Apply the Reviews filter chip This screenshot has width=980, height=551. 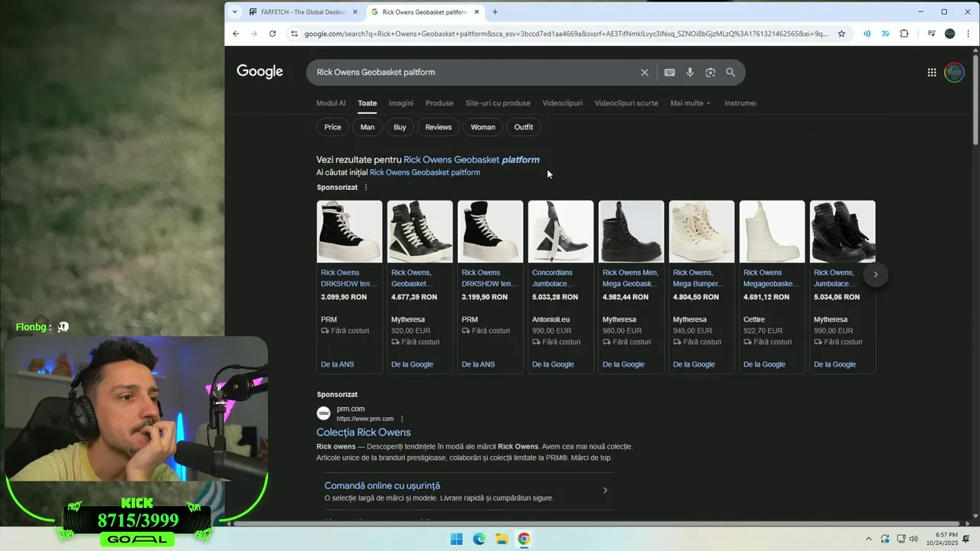pos(439,127)
